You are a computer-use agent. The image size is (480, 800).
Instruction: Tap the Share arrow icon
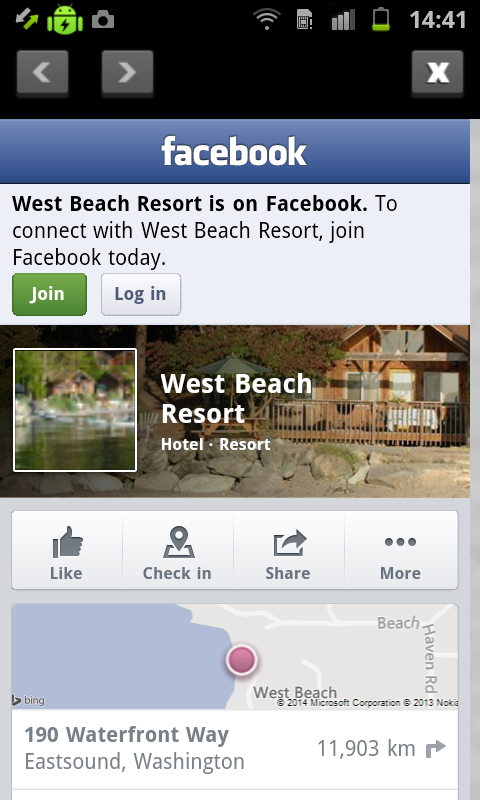(x=289, y=543)
